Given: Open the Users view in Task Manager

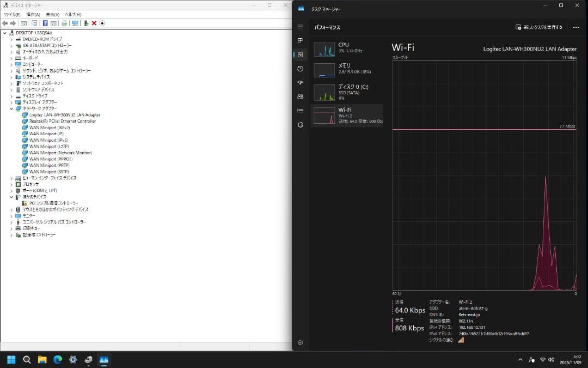Looking at the screenshot, I should click(300, 96).
